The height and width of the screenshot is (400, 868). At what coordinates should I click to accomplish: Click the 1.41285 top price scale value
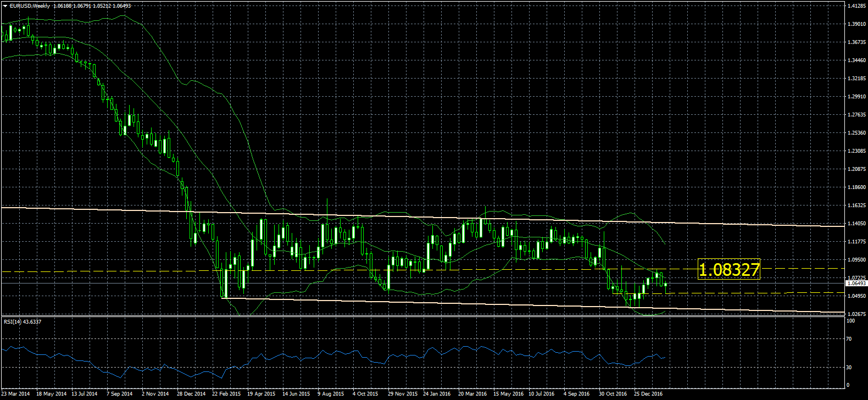[856, 6]
